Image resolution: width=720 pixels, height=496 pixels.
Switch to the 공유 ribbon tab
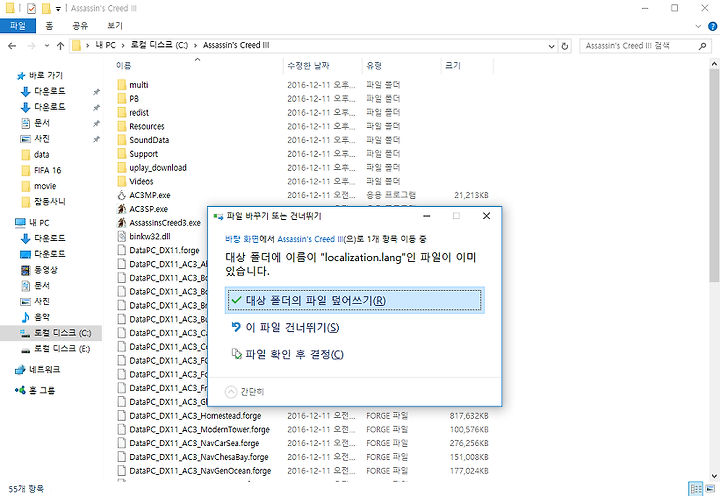pos(80,26)
